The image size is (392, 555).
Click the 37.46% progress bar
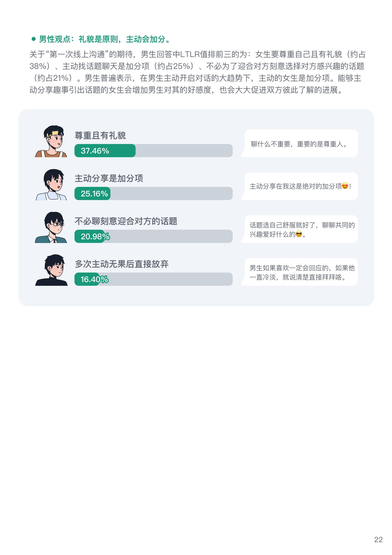tap(153, 151)
